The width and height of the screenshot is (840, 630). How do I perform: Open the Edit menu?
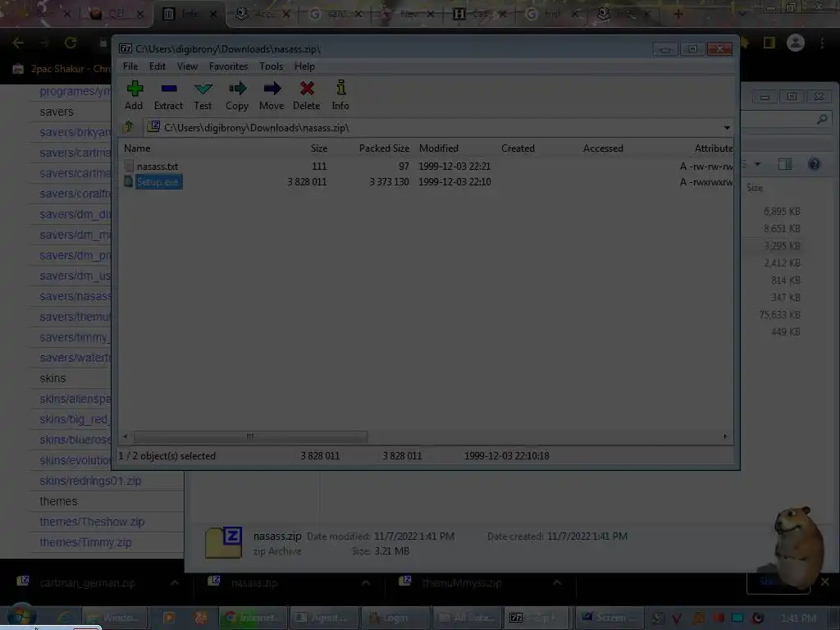click(x=157, y=66)
